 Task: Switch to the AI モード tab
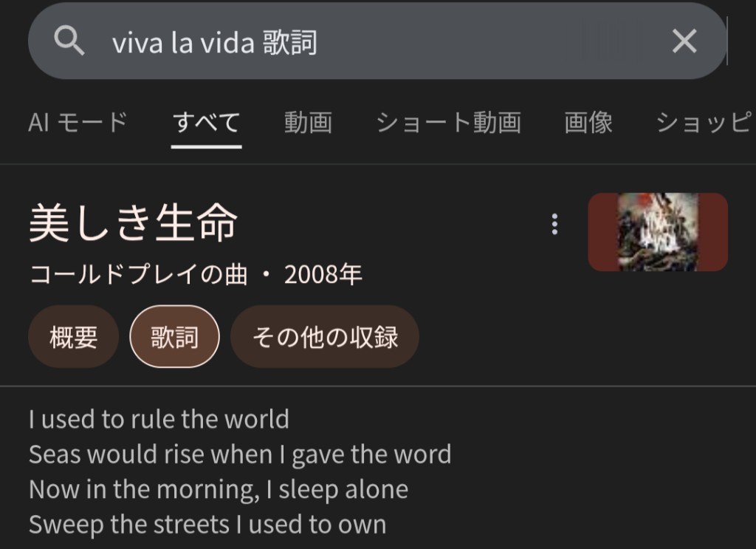click(x=78, y=123)
